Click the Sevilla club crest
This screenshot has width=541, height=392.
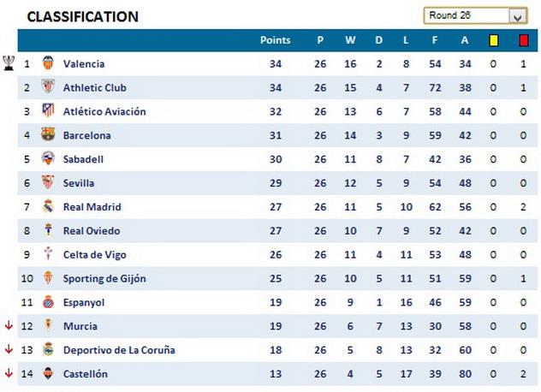pos(48,183)
